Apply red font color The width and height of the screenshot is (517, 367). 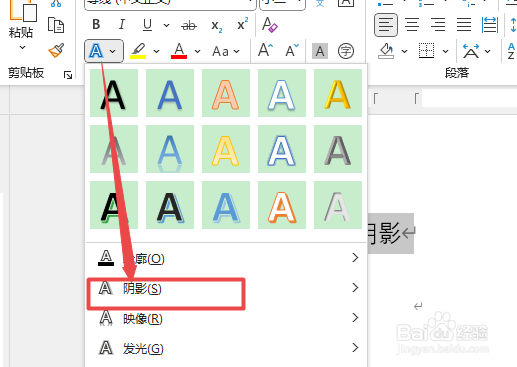click(179, 51)
